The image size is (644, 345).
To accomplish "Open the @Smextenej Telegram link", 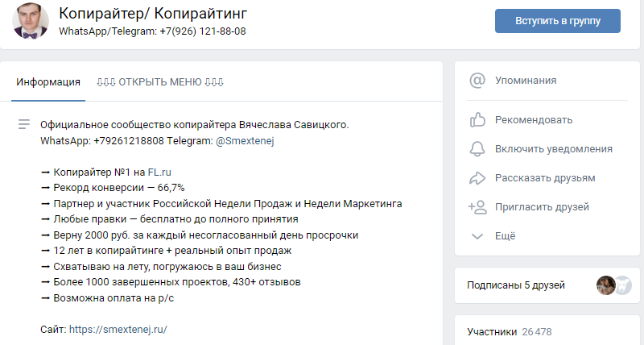I will point(244,140).
